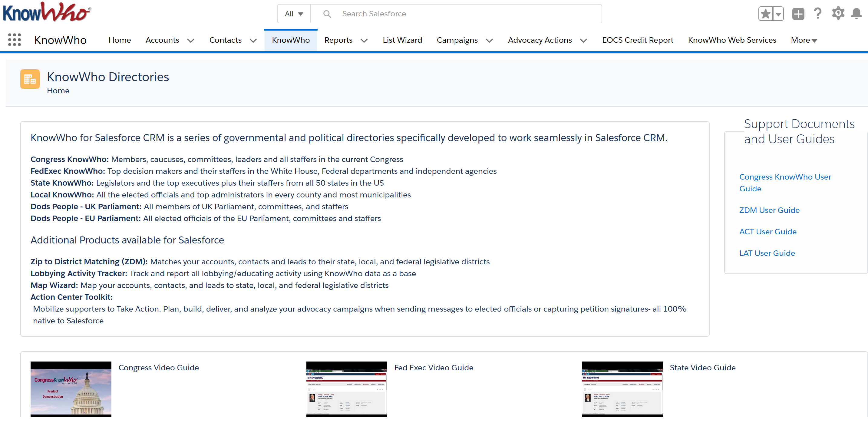Open the App Launcher grid icon
This screenshot has height=446, width=868.
pos(15,40)
